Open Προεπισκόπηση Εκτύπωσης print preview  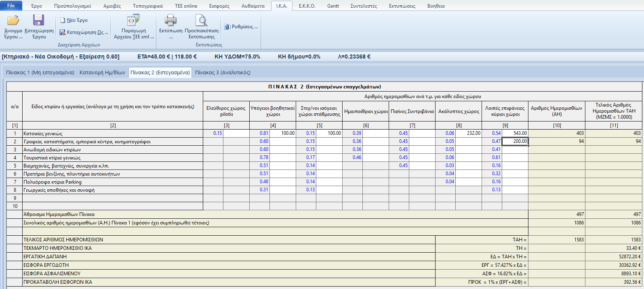[201, 21]
